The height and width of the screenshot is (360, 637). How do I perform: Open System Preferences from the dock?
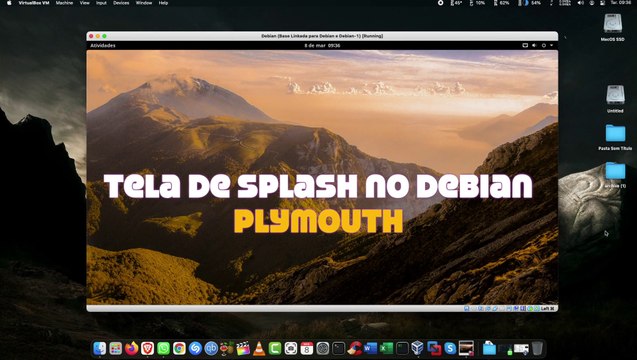click(323, 348)
